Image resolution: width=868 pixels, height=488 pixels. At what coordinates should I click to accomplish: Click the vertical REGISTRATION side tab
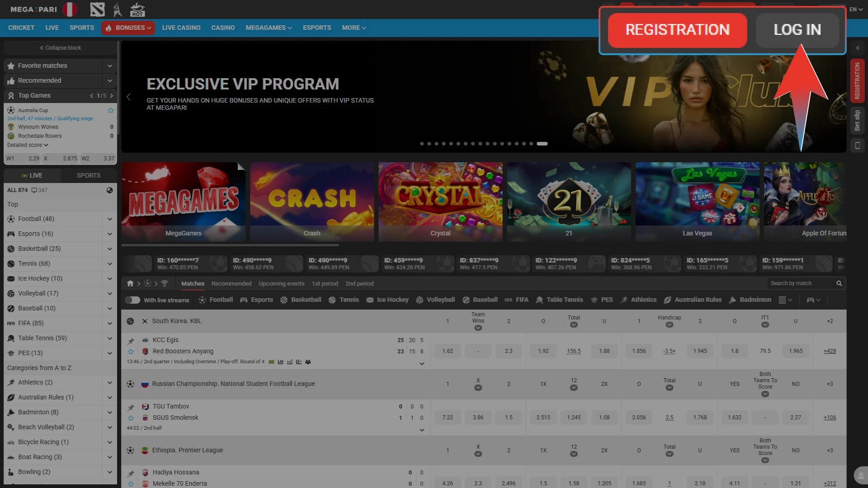tap(857, 81)
